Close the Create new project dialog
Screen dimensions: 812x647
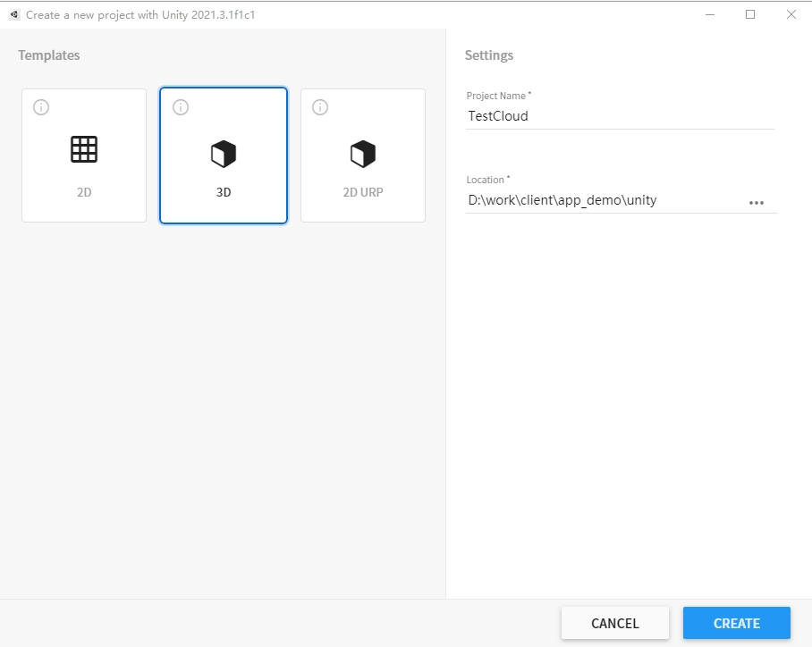(x=791, y=14)
